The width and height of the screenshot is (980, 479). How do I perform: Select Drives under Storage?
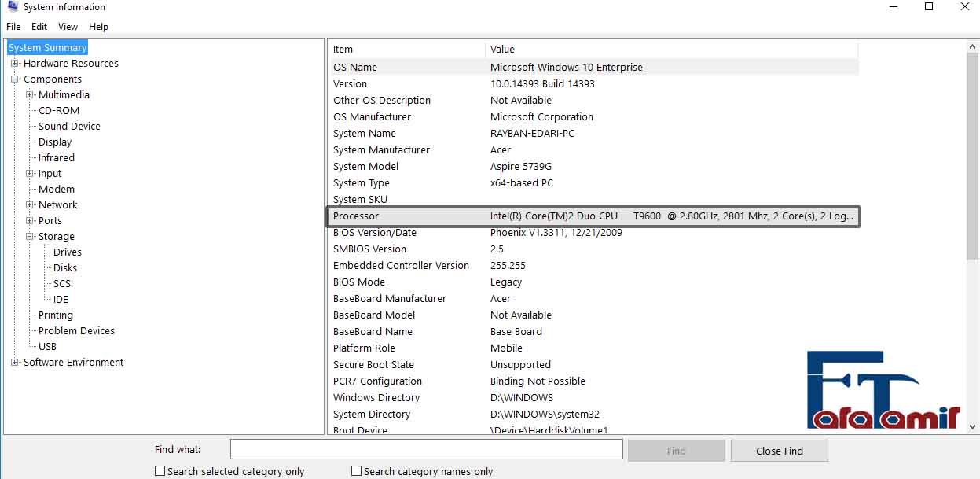68,252
